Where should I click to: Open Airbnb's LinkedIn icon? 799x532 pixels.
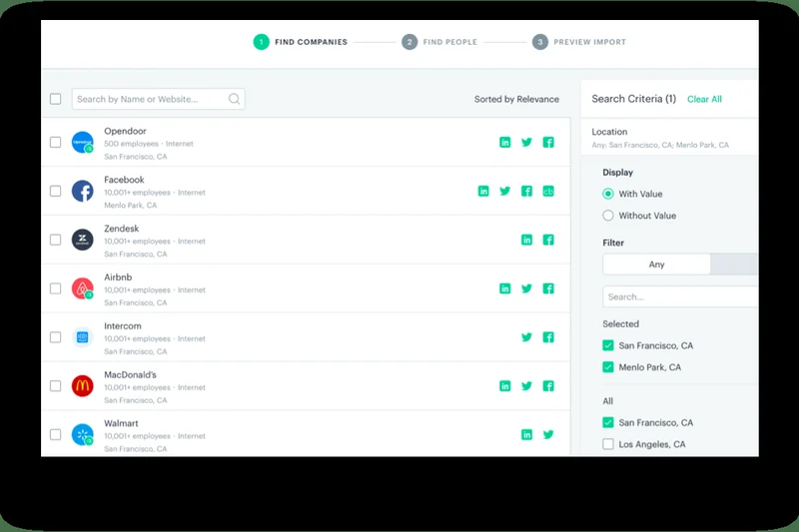pyautogui.click(x=505, y=288)
